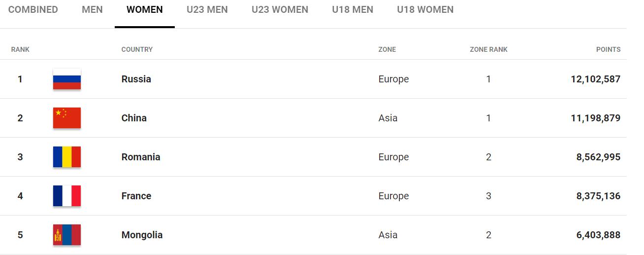Click the Zone Rank column header
Screen dimensions: 644x255
pos(488,49)
